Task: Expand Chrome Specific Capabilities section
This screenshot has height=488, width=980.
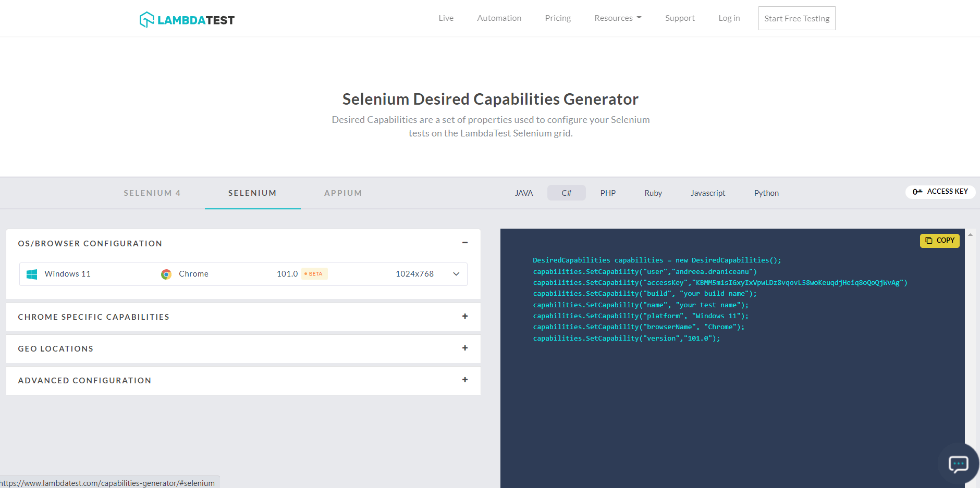Action: [x=464, y=317]
